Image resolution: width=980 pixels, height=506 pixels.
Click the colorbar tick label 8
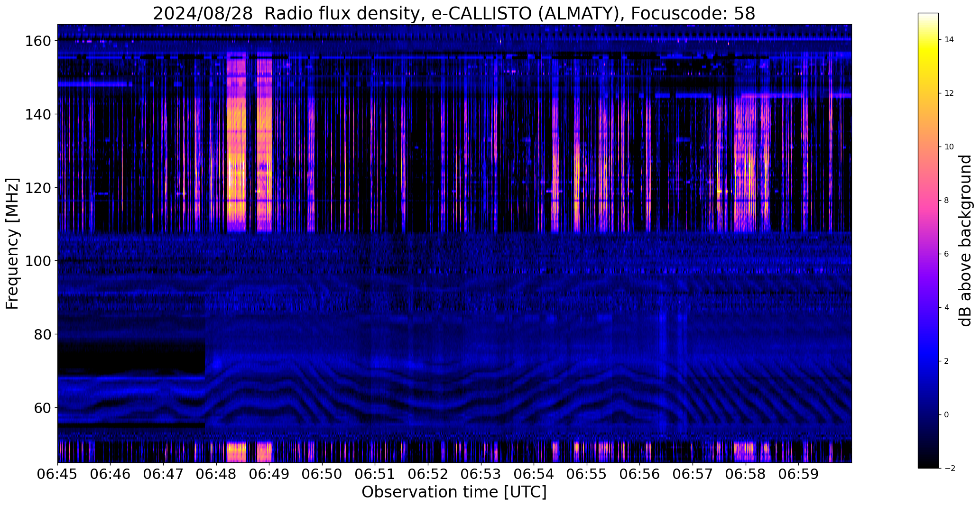click(946, 201)
